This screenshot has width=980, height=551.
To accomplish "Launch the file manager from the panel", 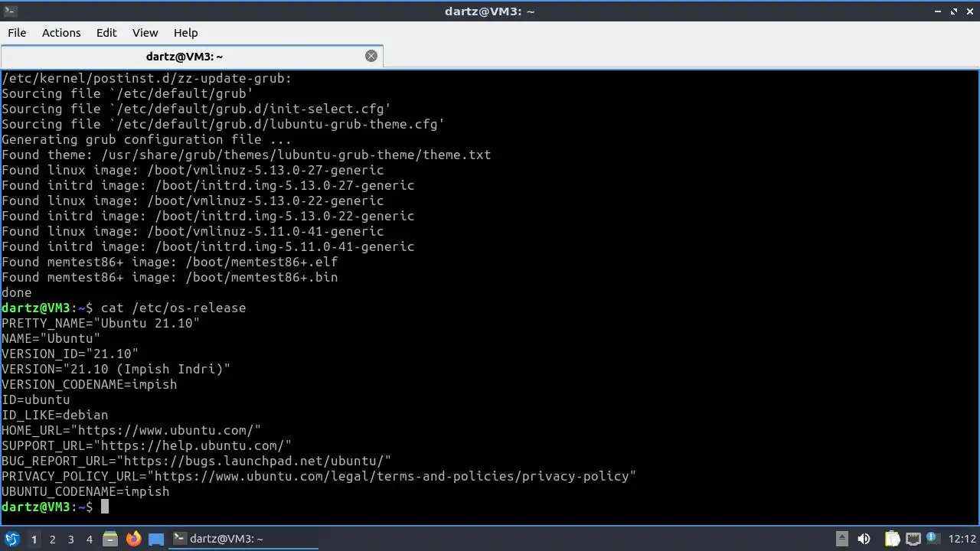I will (x=110, y=539).
